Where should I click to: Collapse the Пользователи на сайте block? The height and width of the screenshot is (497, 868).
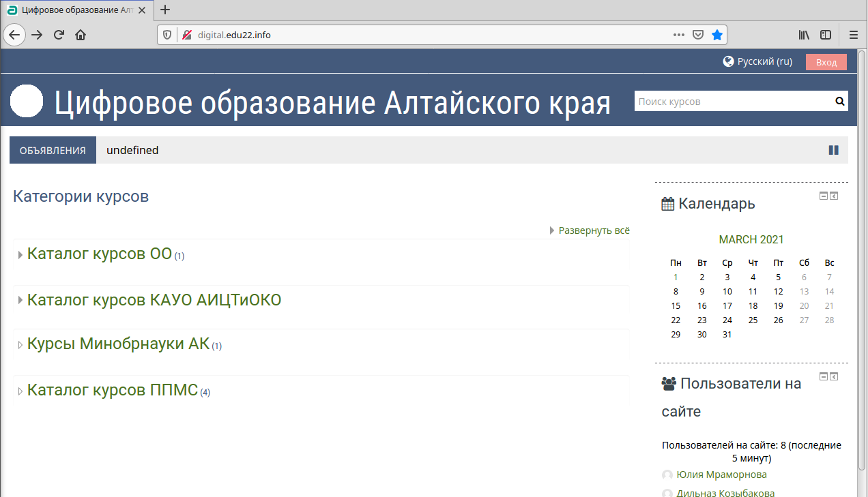pos(823,376)
